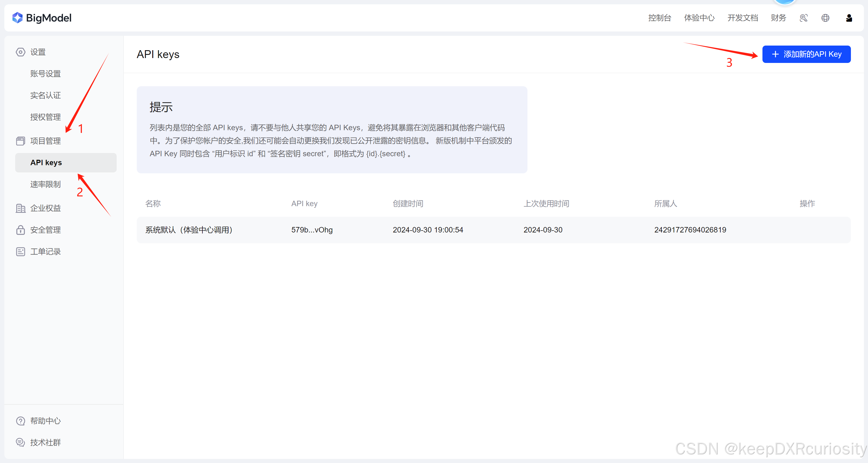868x463 pixels.
Task: Click the 技术社群 chat bubble icon
Action: pyautogui.click(x=21, y=442)
